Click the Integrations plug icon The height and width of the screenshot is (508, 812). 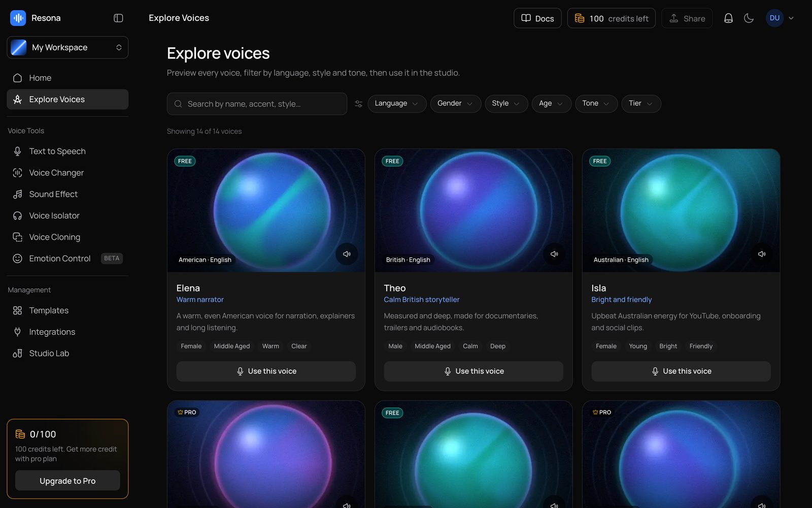tap(17, 332)
